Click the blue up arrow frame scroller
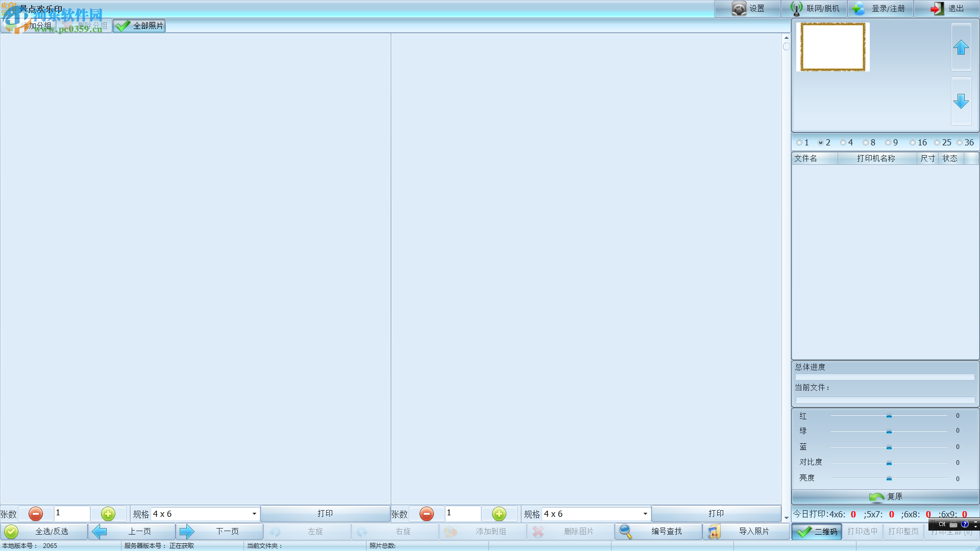Viewport: 980px width, 551px height. coord(961,47)
